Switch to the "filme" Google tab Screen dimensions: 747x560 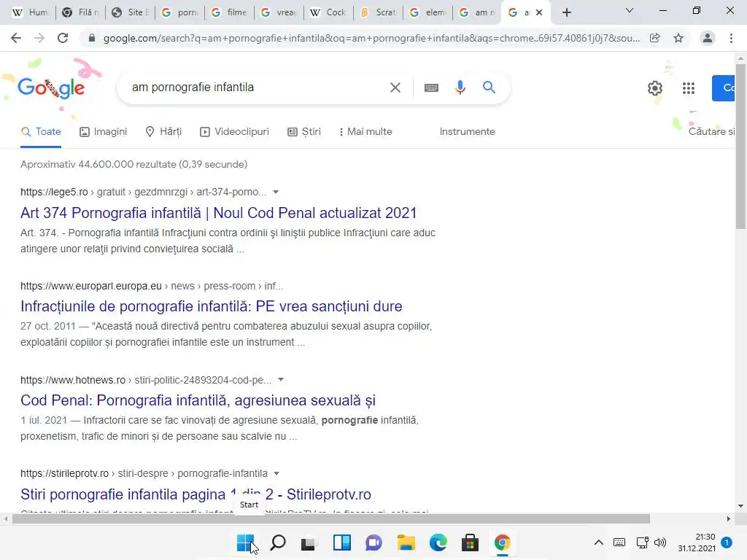[x=230, y=12]
